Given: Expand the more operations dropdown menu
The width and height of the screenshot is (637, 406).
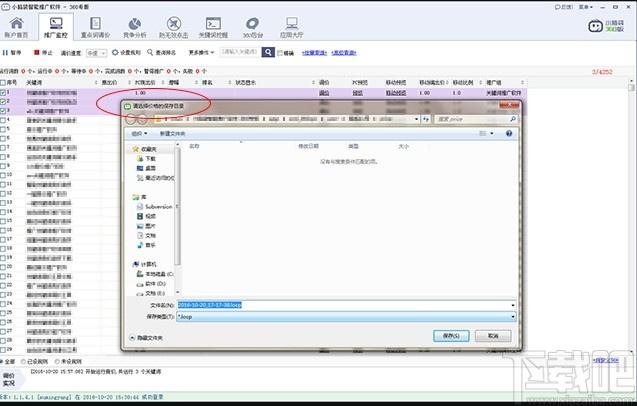Looking at the screenshot, I should (x=201, y=52).
